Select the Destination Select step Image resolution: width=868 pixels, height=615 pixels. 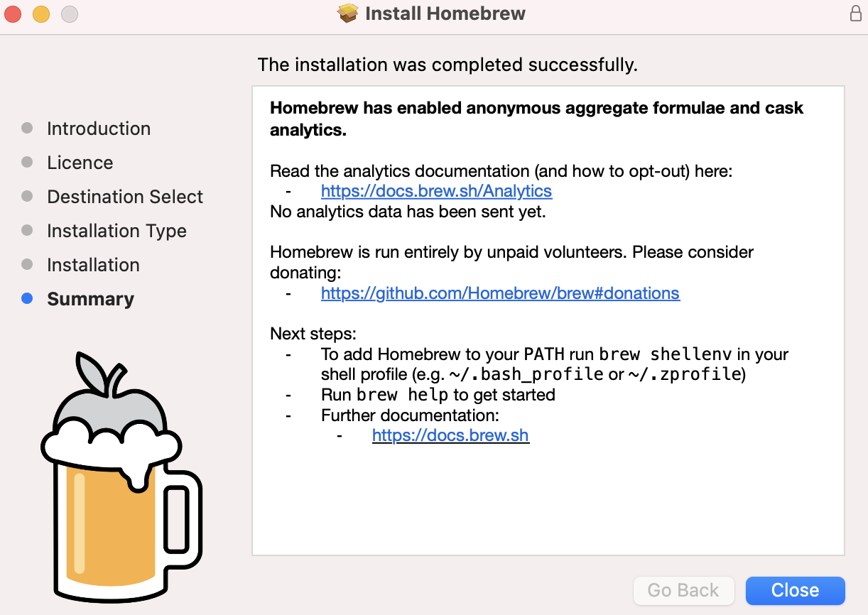[x=124, y=197]
